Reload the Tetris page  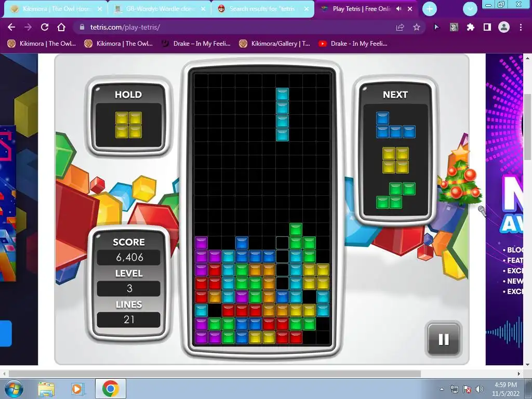click(45, 27)
